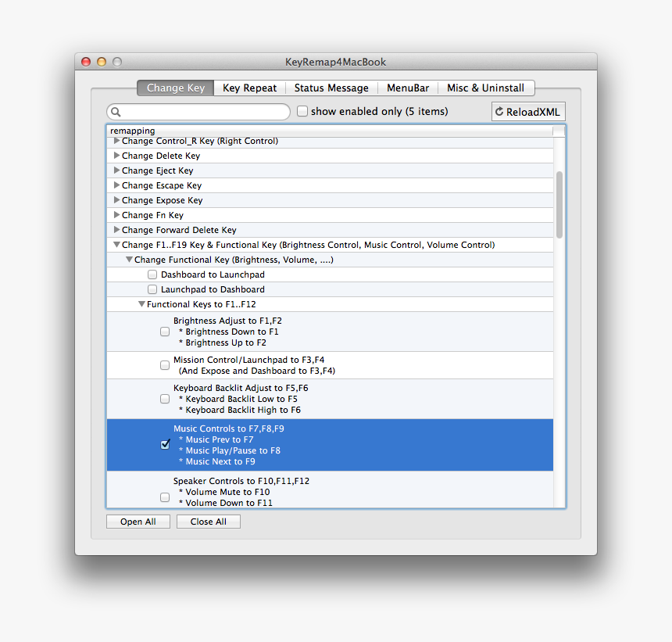Uncheck Music Controls to F7,F8,F9
The width and height of the screenshot is (672, 642).
point(165,444)
